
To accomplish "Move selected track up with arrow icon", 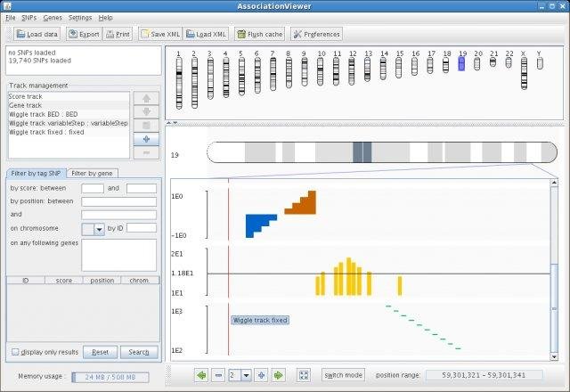I will pos(146,98).
